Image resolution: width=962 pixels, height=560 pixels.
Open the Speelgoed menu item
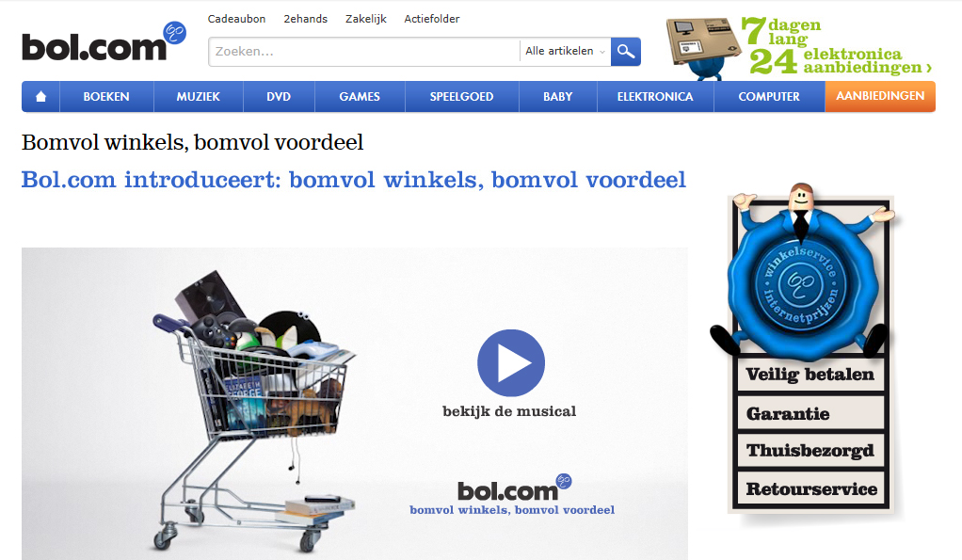[x=461, y=96]
